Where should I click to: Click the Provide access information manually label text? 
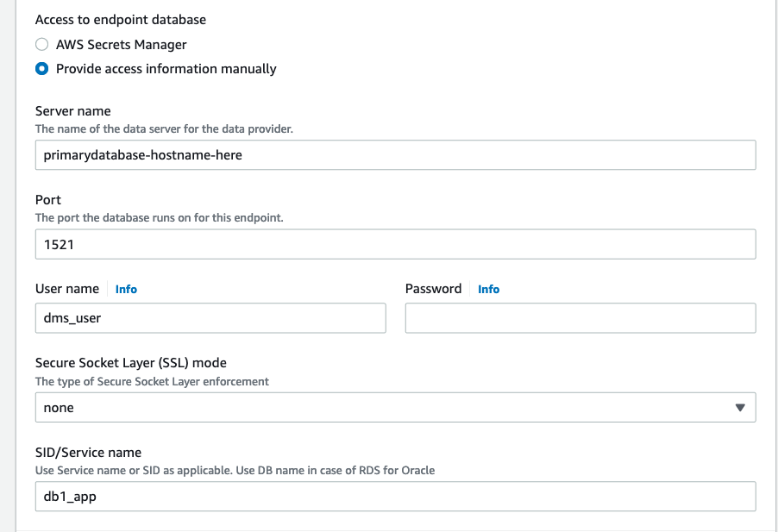click(166, 69)
